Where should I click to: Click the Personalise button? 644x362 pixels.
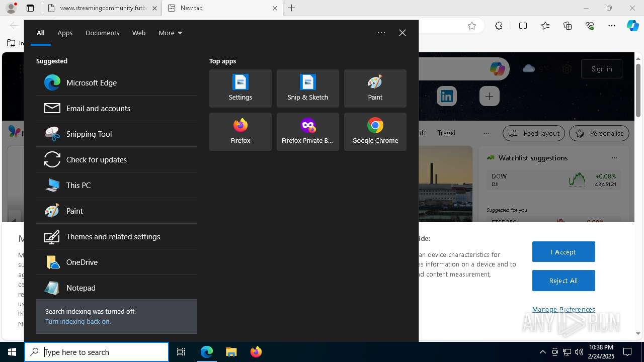click(599, 133)
